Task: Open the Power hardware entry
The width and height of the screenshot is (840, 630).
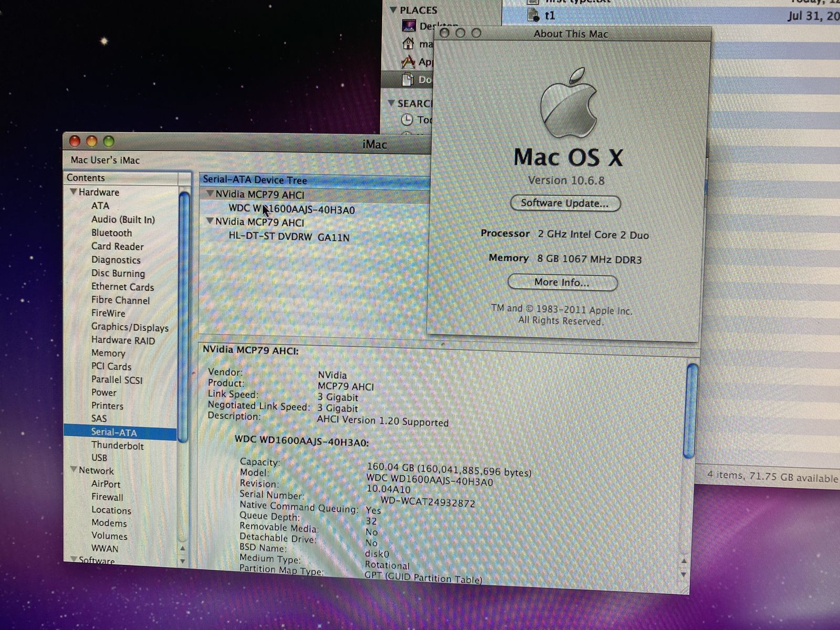Action: (x=104, y=393)
